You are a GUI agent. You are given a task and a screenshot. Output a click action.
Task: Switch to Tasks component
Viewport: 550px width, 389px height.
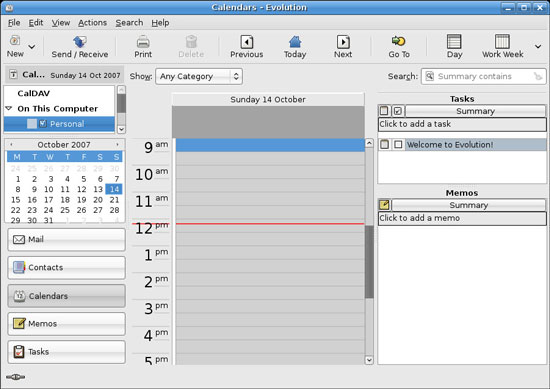(66, 351)
